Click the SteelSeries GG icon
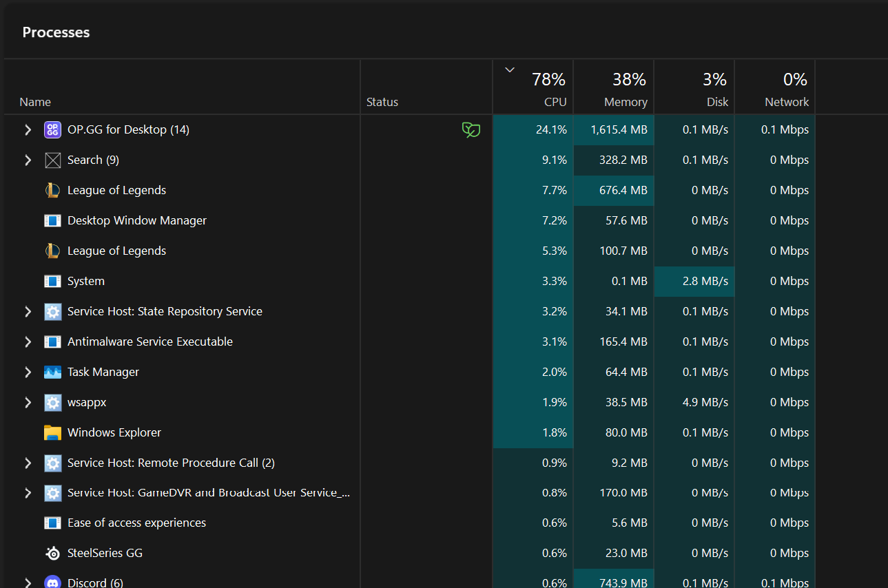 (x=52, y=553)
